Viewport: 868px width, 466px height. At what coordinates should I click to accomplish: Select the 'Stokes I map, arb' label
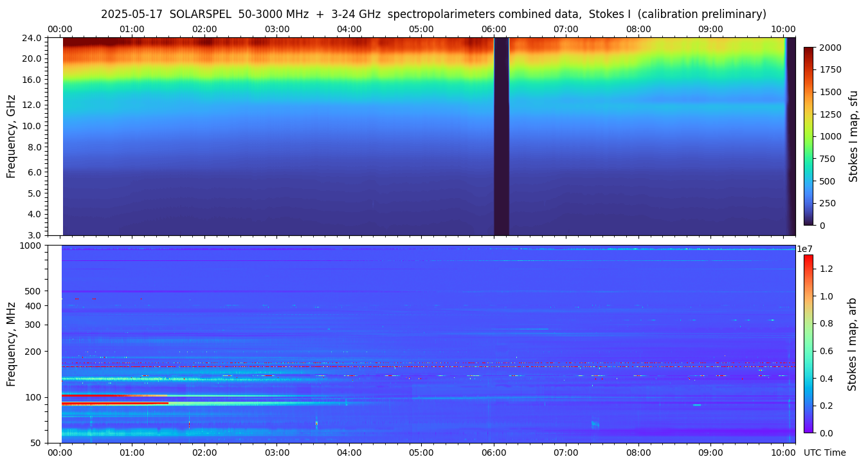[853, 343]
